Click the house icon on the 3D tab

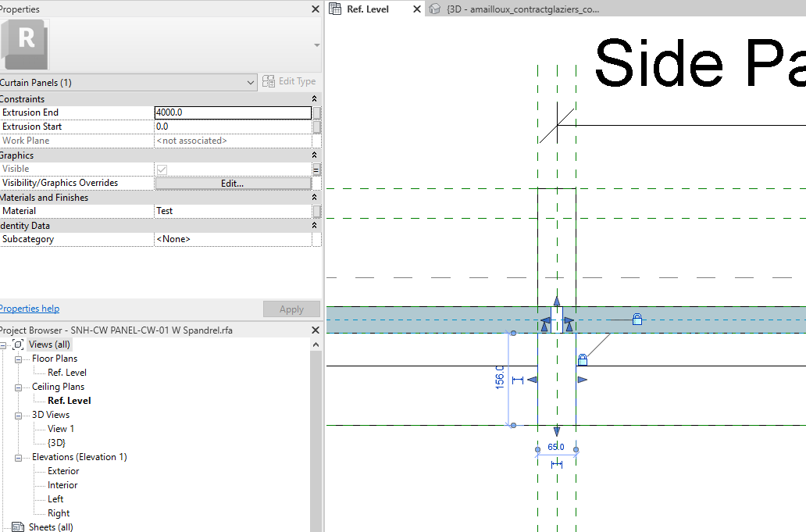pos(434,10)
